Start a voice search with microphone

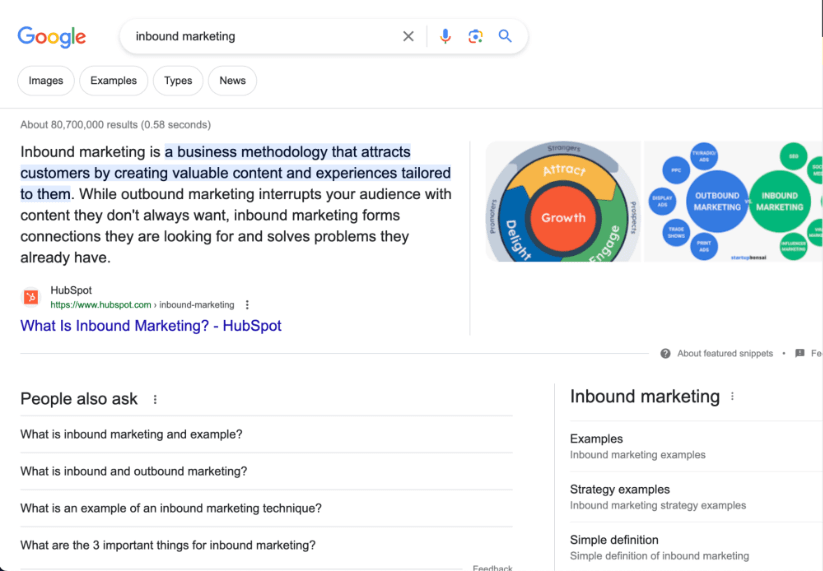[445, 37]
